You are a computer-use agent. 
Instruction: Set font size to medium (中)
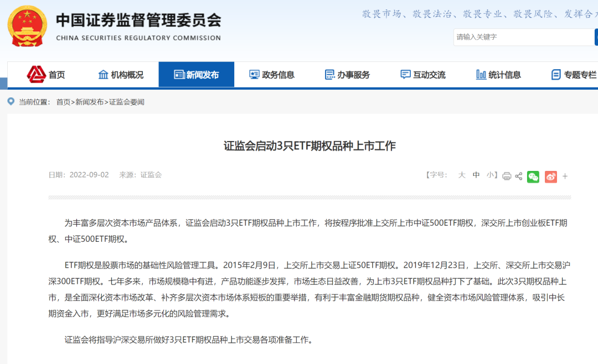click(x=476, y=175)
